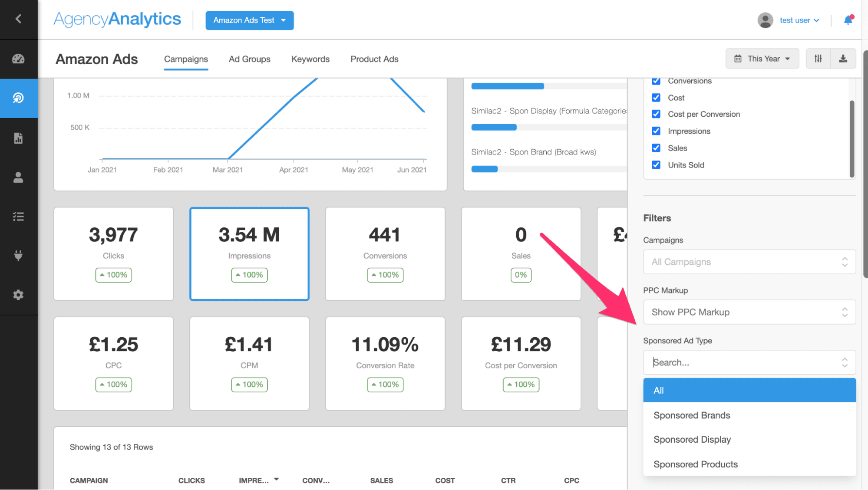Screen dimensions: 868x490
Task: Open the filter sliders icon near This Year
Action: (818, 58)
